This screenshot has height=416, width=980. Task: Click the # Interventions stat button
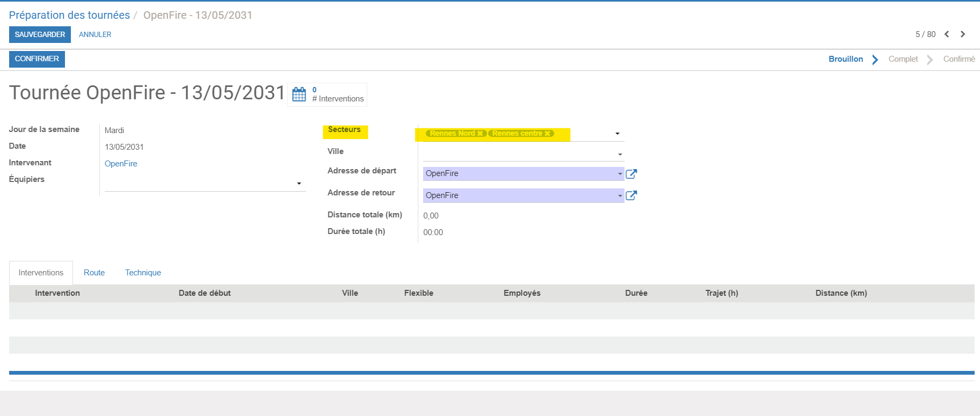click(328, 94)
